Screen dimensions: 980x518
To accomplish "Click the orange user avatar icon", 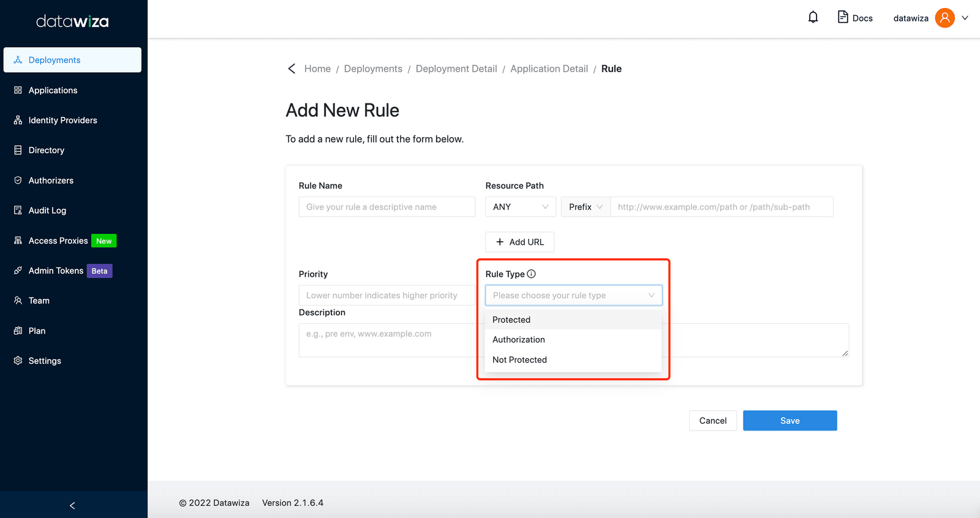I will pyautogui.click(x=944, y=18).
